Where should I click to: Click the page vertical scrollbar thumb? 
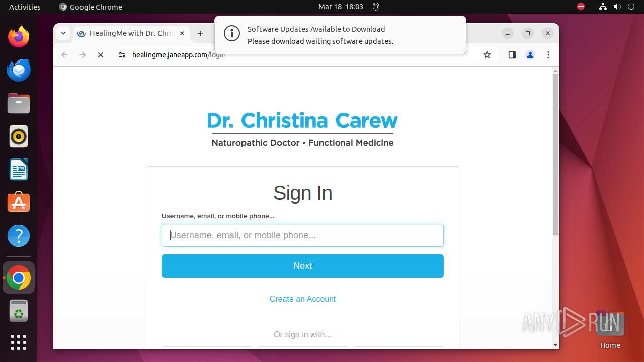tap(555, 155)
